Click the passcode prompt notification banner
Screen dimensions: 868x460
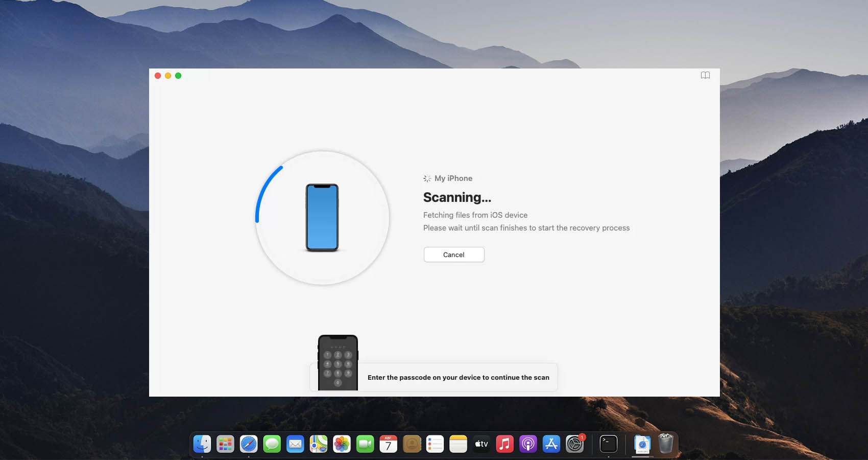458,378
